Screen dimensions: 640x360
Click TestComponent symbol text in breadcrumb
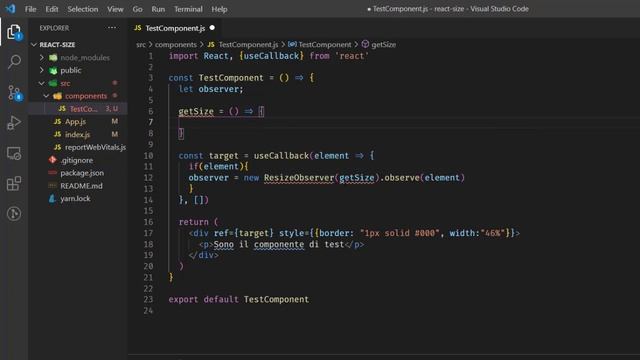[324, 44]
